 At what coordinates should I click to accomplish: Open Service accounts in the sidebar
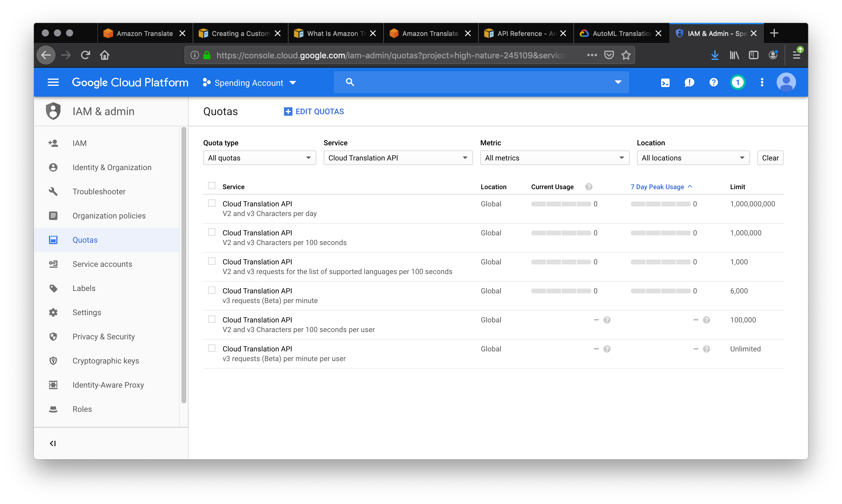[x=107, y=264]
